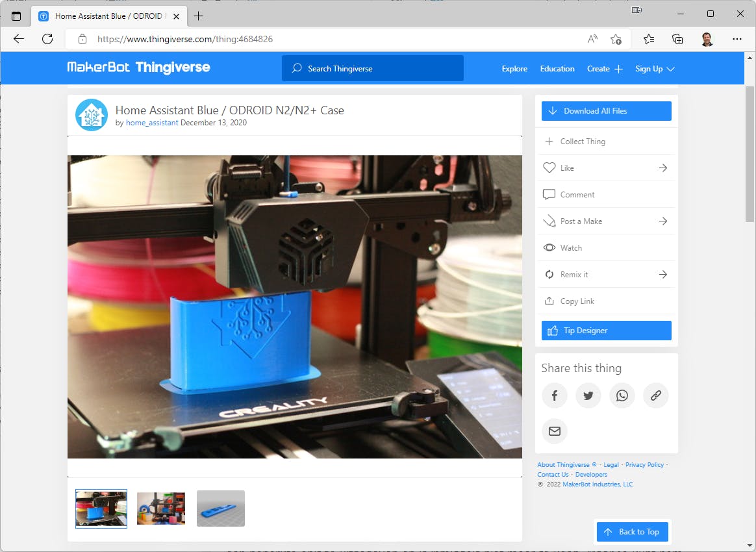Viewport: 756px width, 552px height.
Task: Click the Tip Designer button
Action: click(x=606, y=331)
